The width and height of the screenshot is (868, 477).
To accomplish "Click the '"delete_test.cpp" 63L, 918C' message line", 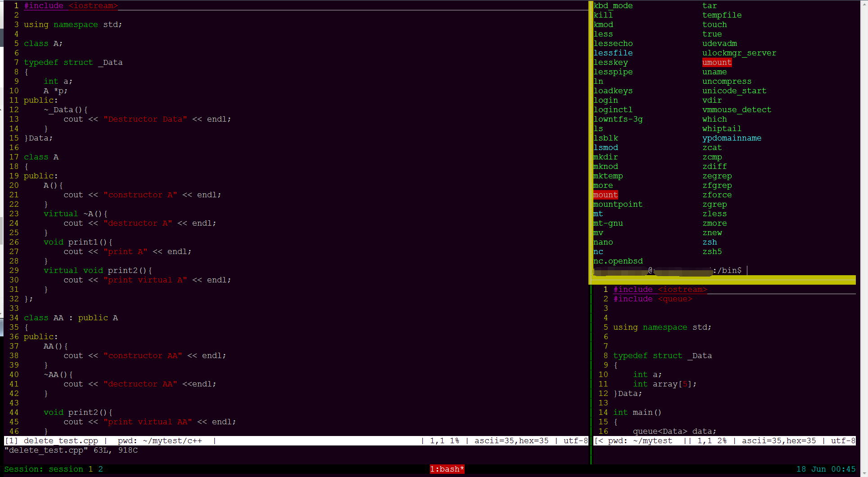I will [71, 450].
